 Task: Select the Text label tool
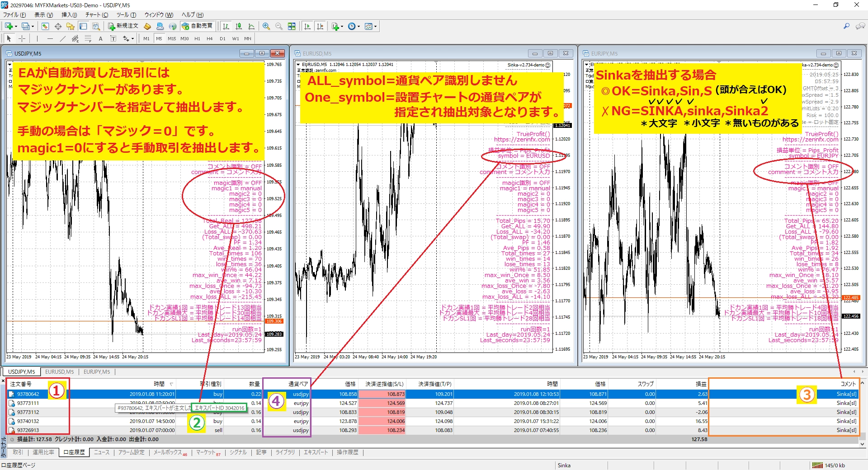(x=113, y=38)
